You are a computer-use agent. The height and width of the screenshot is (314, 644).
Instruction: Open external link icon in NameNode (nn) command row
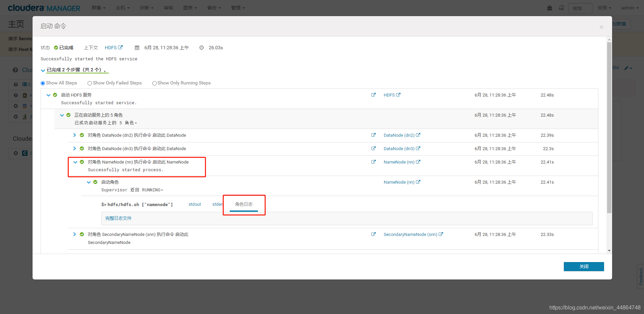(373, 162)
